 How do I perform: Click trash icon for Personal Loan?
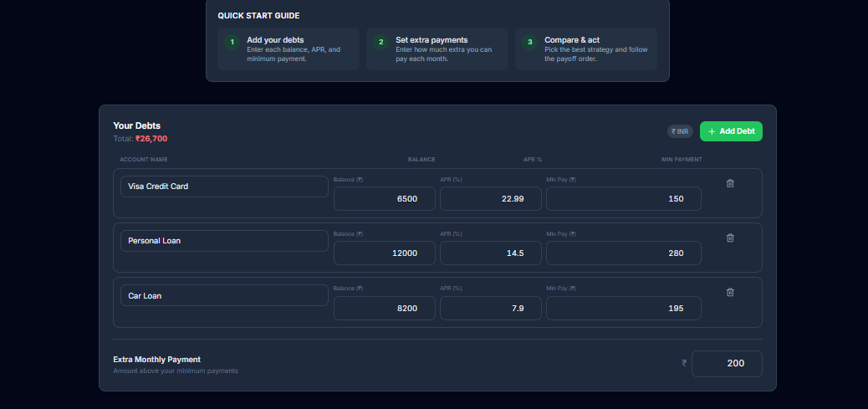point(730,238)
